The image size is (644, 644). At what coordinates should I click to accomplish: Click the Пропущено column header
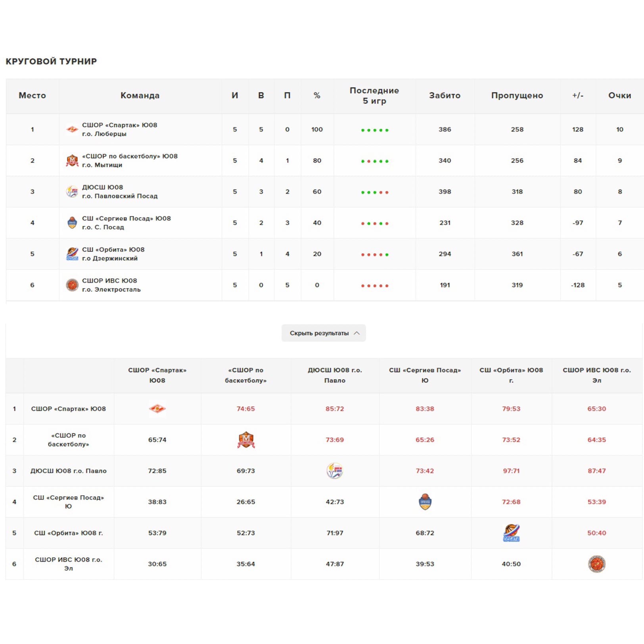[517, 96]
